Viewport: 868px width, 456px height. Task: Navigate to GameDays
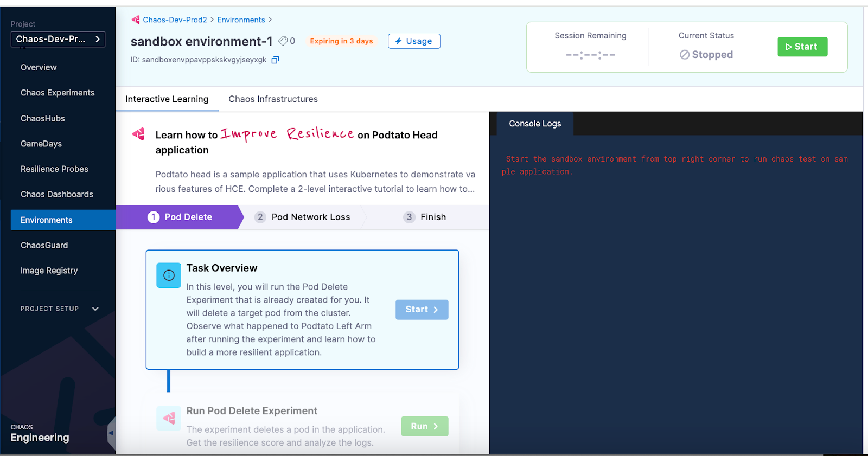pyautogui.click(x=41, y=144)
